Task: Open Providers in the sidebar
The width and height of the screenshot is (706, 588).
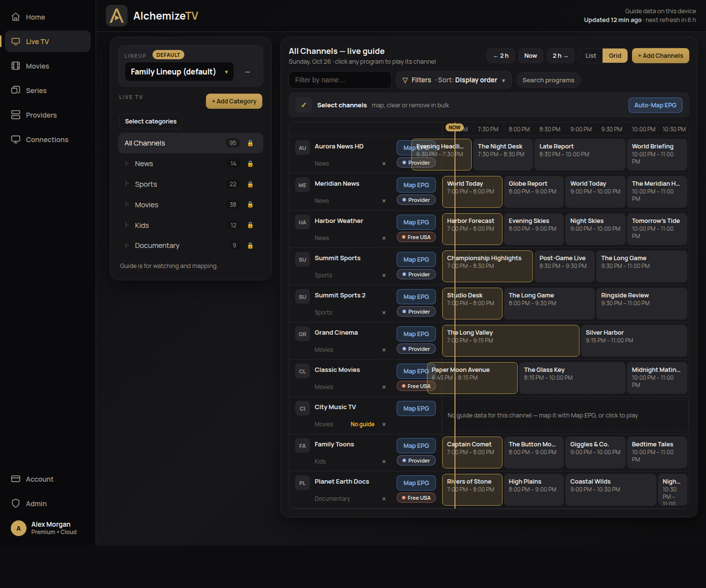Action: [48, 115]
